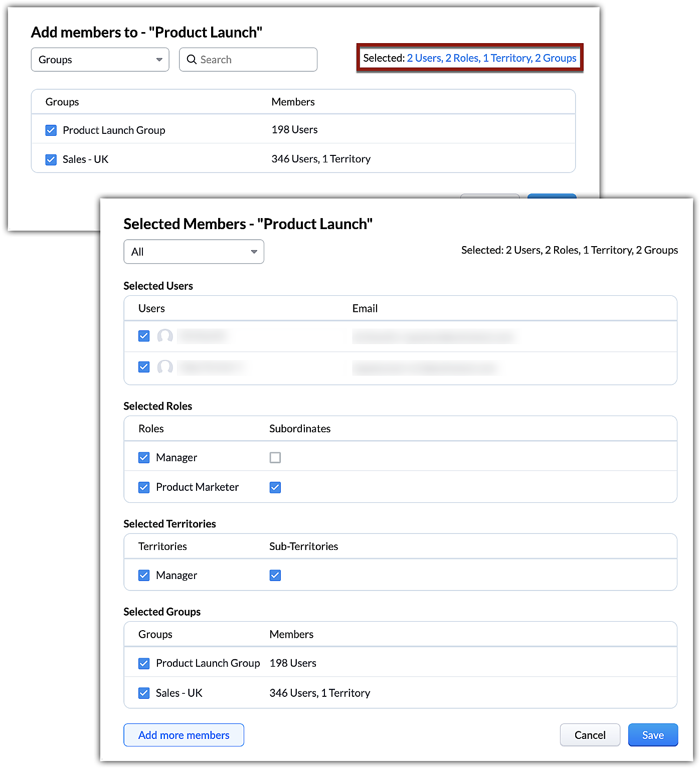The image size is (700, 768).
Task: Click the Sub-Territories column header
Action: pos(304,546)
